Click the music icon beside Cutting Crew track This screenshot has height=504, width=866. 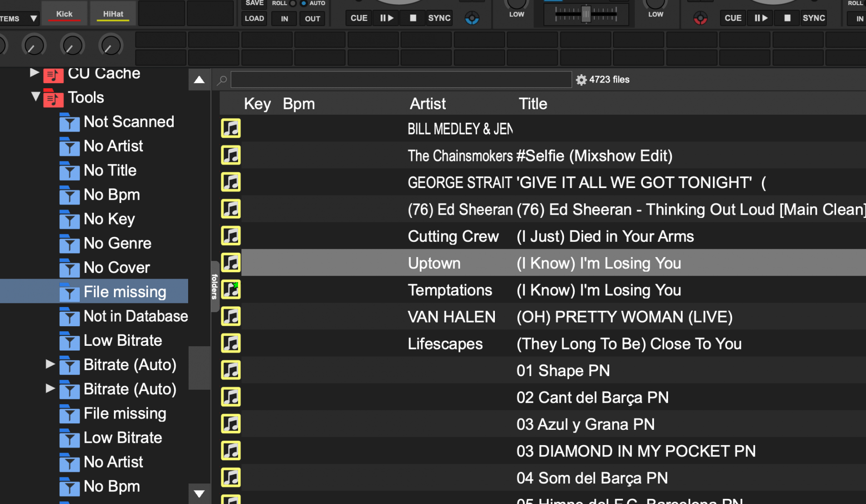click(231, 236)
